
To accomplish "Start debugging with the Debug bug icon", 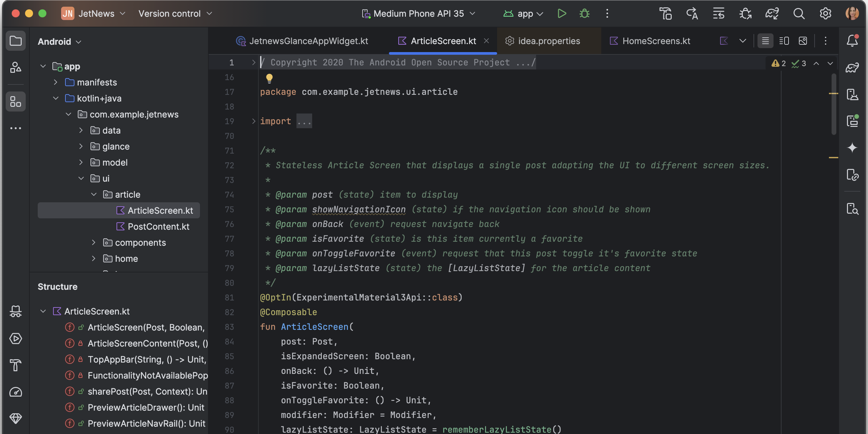I will (x=584, y=13).
